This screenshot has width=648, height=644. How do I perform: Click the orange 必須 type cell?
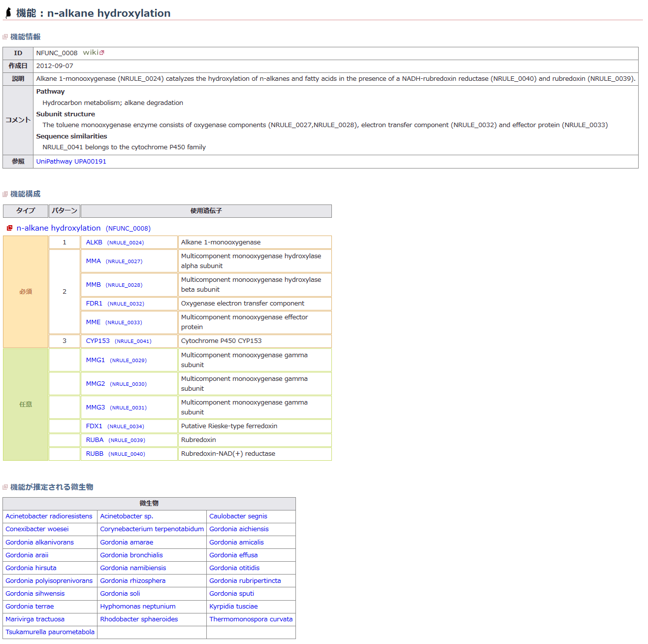(26, 292)
